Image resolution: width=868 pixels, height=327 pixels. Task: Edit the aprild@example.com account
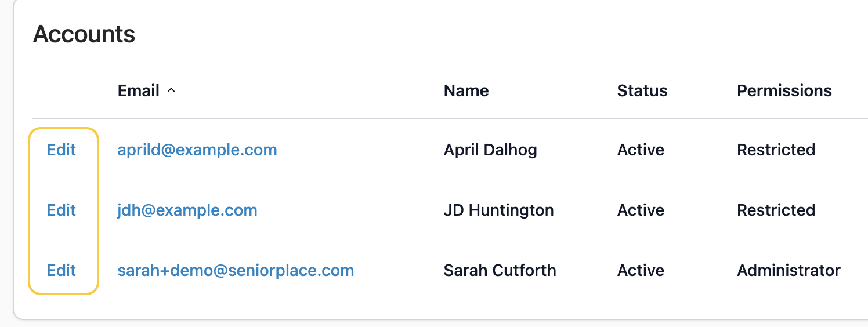62,150
